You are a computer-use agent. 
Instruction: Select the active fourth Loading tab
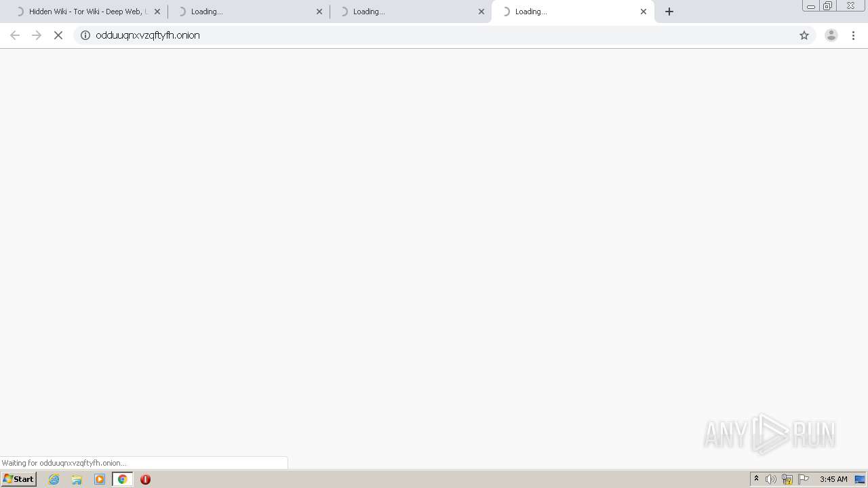(572, 12)
